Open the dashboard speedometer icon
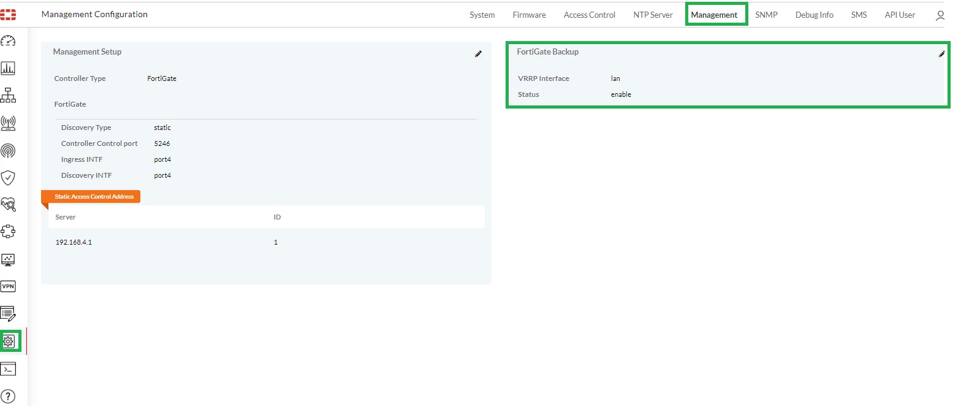980x412 pixels. [x=8, y=41]
